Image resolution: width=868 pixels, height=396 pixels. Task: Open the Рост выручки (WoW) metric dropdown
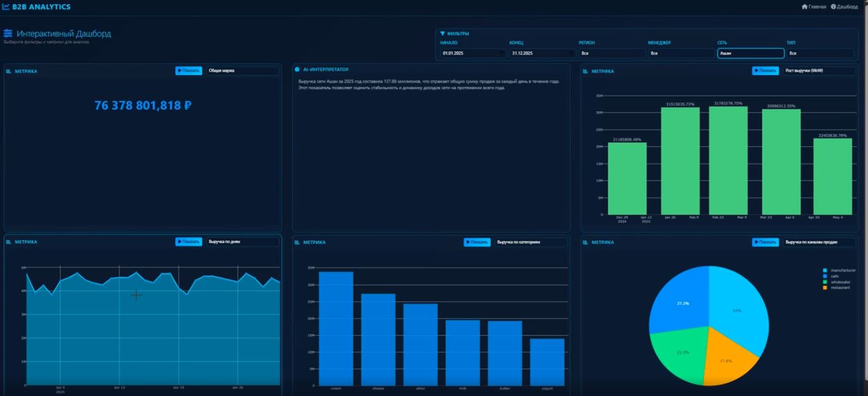(819, 71)
